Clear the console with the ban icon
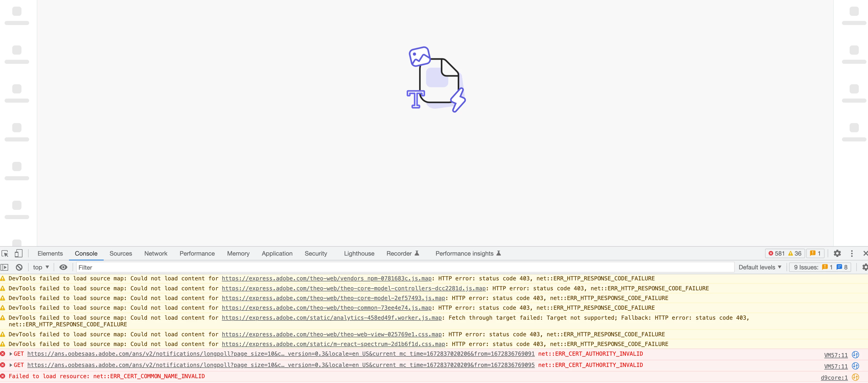The width and height of the screenshot is (868, 383). (19, 267)
